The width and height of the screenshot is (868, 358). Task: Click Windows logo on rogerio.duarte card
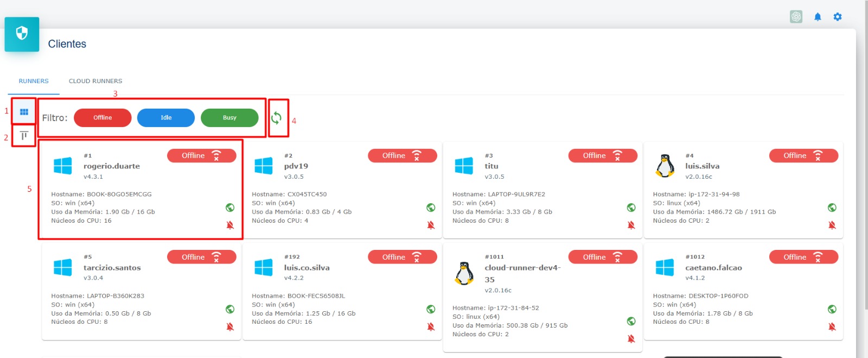[63, 166]
